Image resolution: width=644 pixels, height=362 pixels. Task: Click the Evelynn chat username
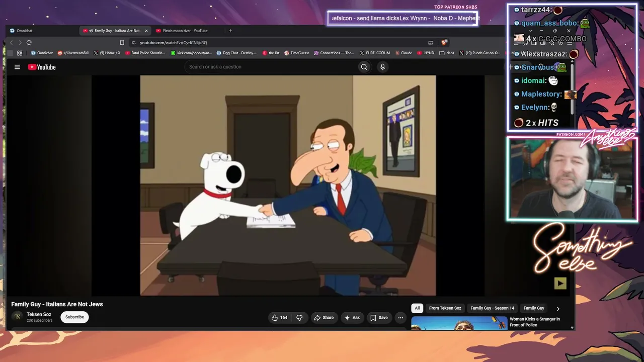[534, 107]
